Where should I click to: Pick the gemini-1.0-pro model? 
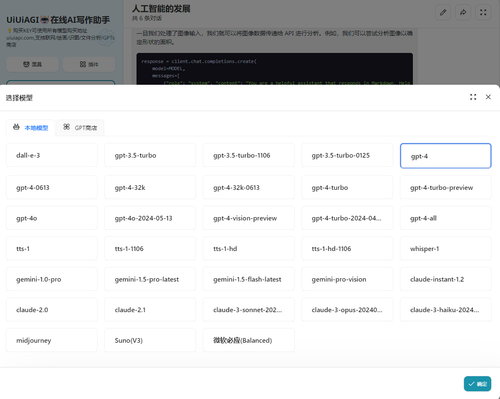click(x=52, y=279)
